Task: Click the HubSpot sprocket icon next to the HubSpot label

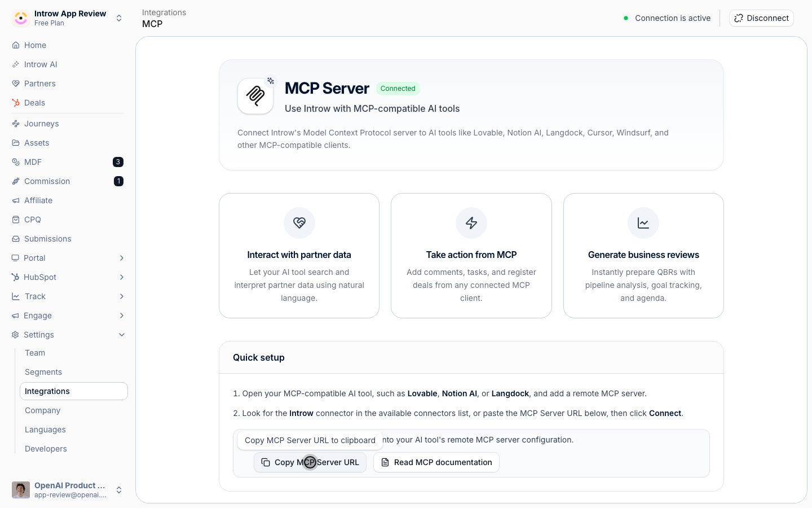Action: pos(15,277)
